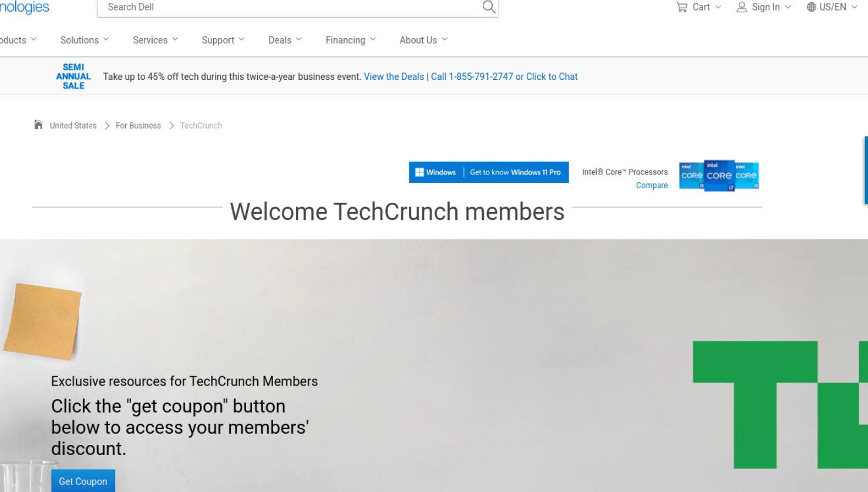Expand the Financing menu chevron
This screenshot has height=492, width=868.
pos(372,39)
